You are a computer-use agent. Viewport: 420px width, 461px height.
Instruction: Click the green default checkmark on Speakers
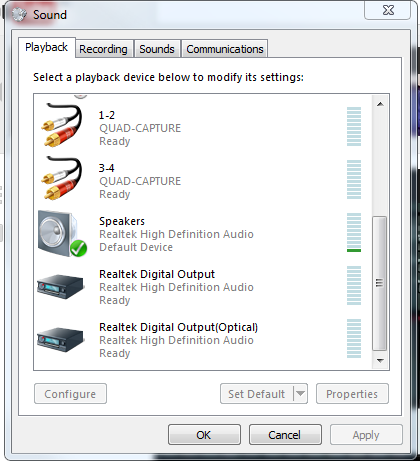(x=79, y=248)
